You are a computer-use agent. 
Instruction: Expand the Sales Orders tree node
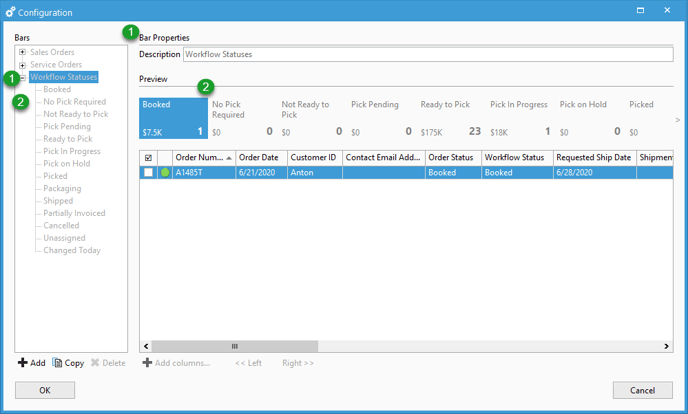tap(22, 52)
